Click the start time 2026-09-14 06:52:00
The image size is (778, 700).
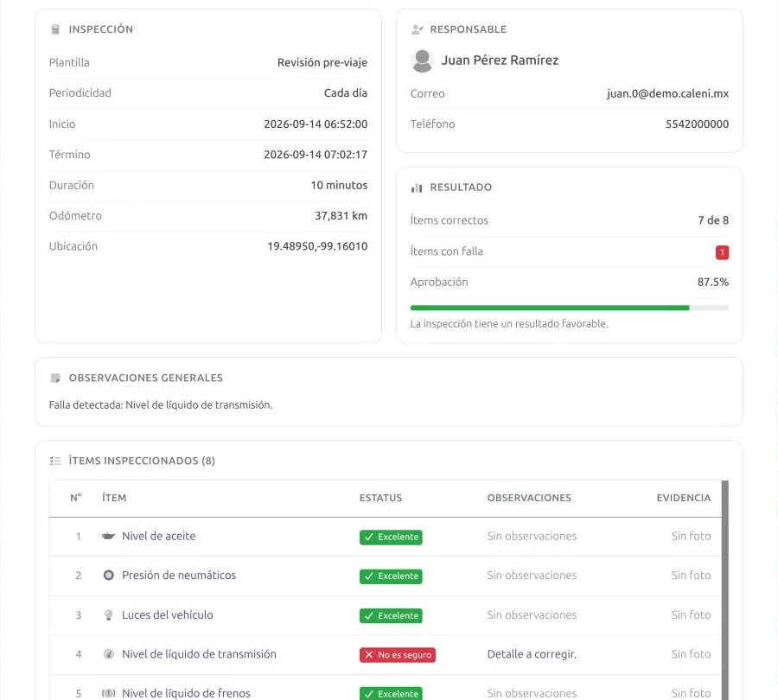tap(316, 124)
